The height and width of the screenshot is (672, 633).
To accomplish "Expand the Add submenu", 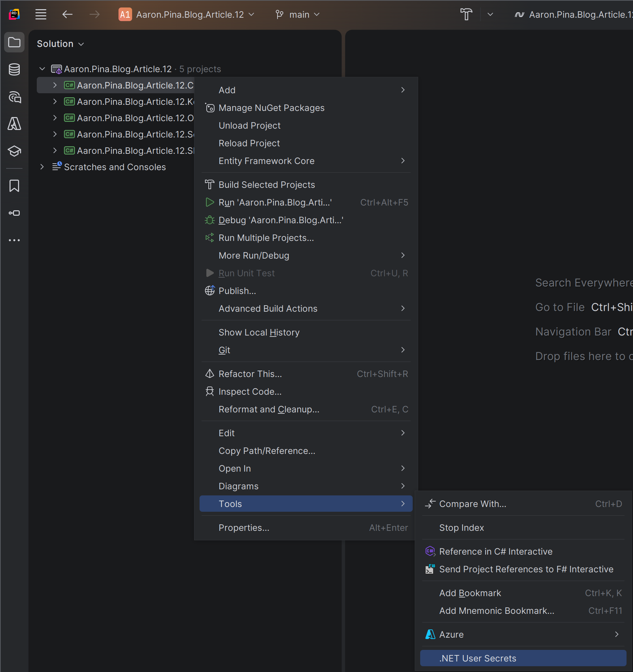I will [306, 90].
